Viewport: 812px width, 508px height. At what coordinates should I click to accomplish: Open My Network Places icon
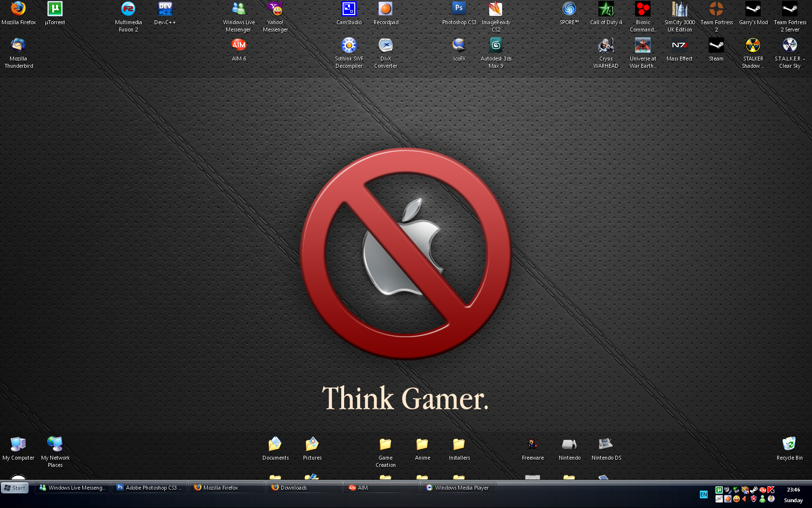(x=55, y=452)
